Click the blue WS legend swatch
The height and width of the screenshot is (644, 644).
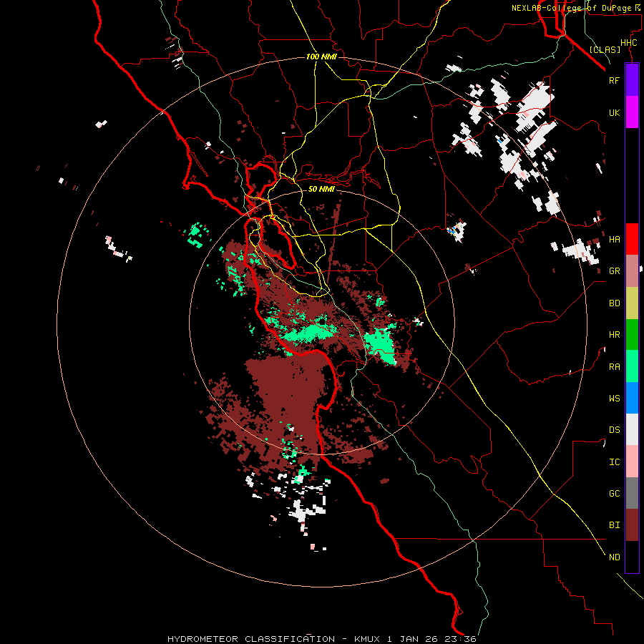pos(632,398)
